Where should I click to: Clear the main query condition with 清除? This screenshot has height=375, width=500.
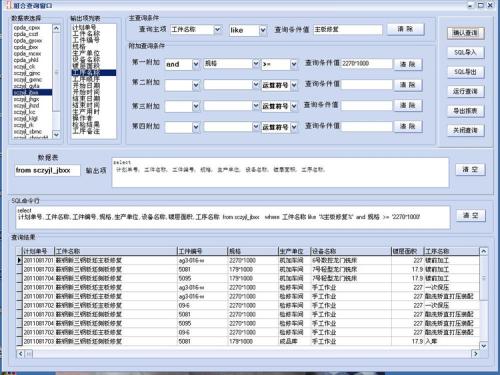(x=405, y=29)
